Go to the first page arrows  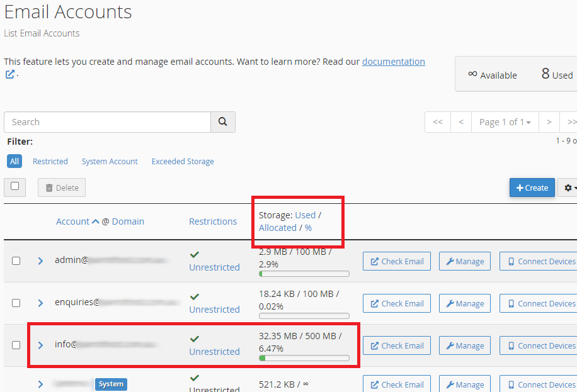[438, 122]
